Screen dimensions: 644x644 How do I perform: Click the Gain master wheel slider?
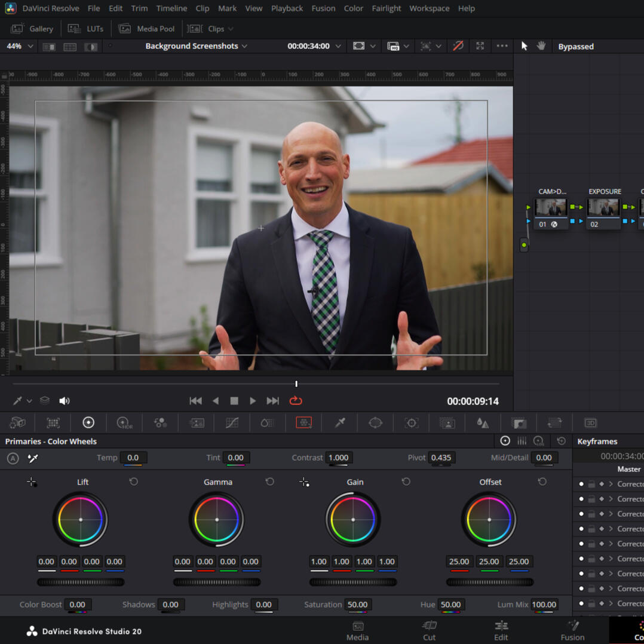pos(352,582)
